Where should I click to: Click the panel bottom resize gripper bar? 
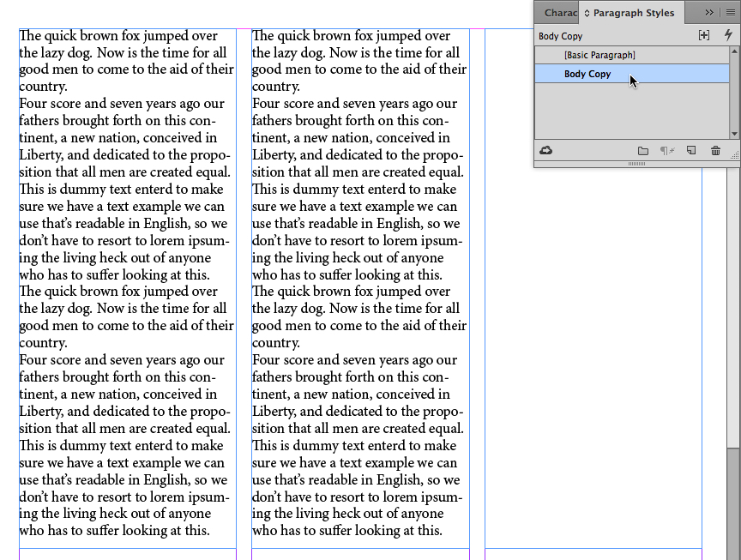636,164
